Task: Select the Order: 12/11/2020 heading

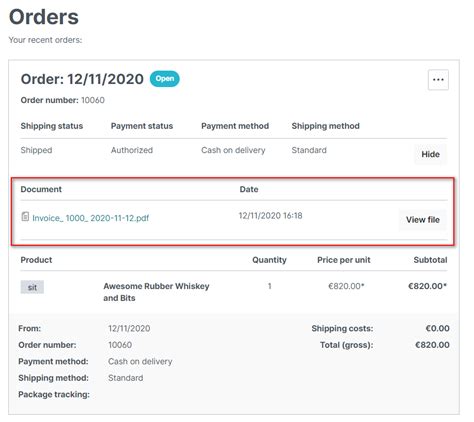Action: click(82, 79)
